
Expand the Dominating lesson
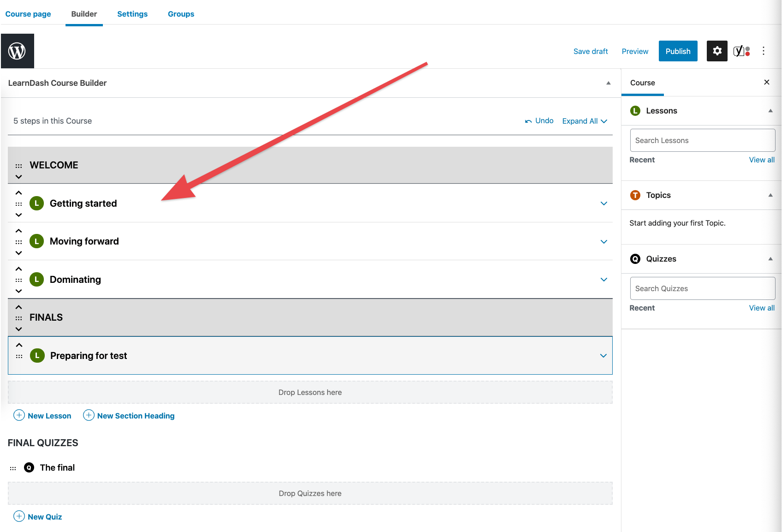603,280
